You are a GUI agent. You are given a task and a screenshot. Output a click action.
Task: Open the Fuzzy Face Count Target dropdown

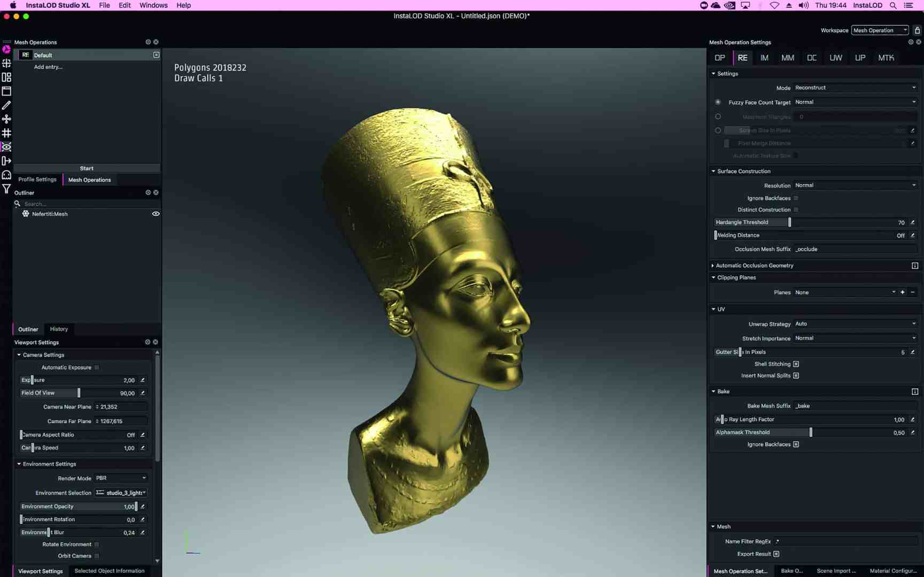pos(855,102)
